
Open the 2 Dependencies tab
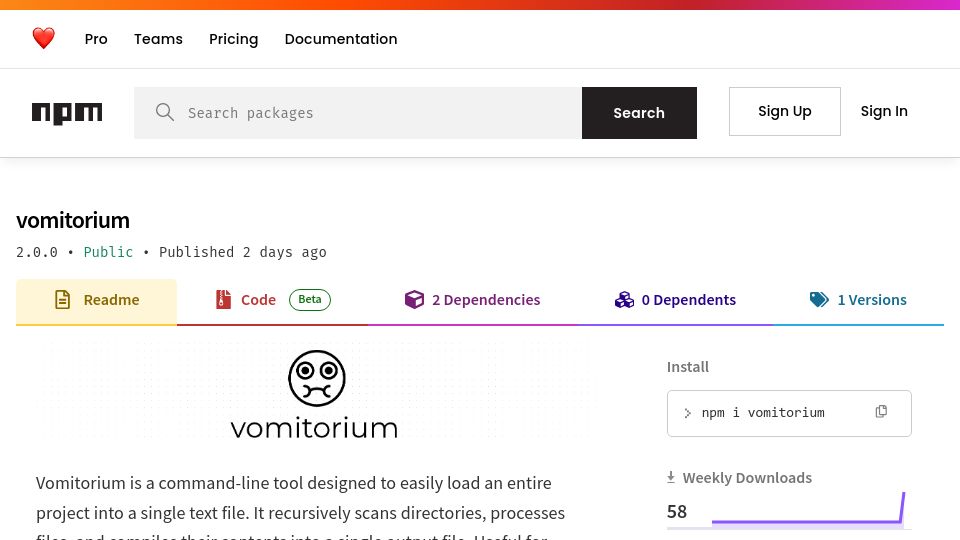(472, 301)
